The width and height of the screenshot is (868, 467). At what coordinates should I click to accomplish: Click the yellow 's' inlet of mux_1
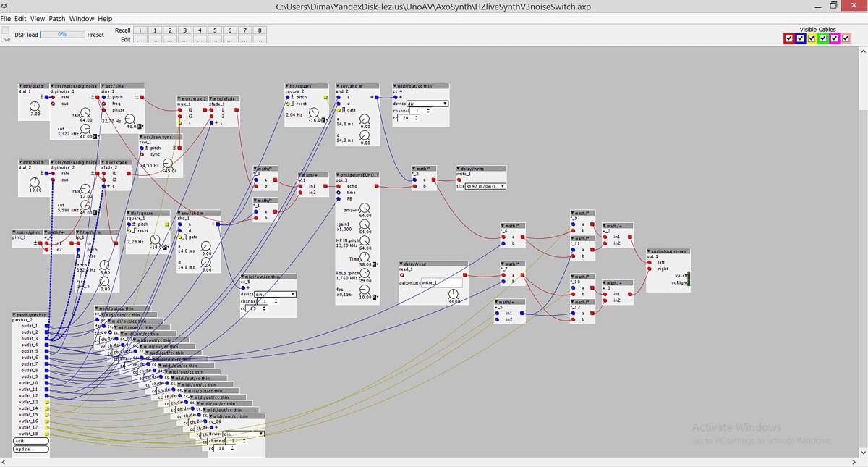click(x=181, y=123)
